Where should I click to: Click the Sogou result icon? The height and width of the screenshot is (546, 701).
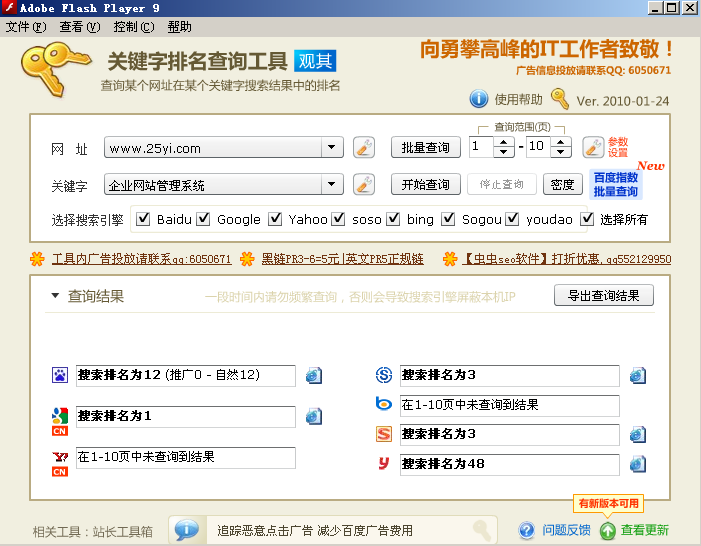pos(384,434)
